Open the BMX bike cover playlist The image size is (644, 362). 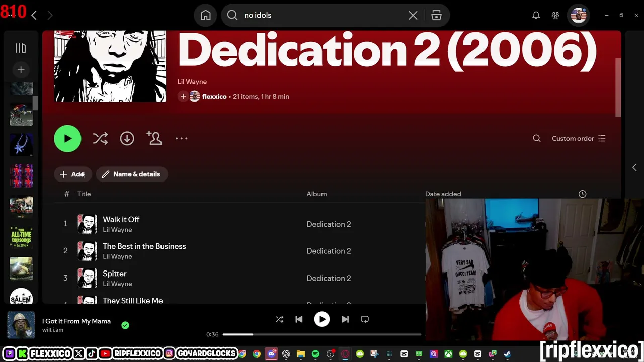point(21,114)
